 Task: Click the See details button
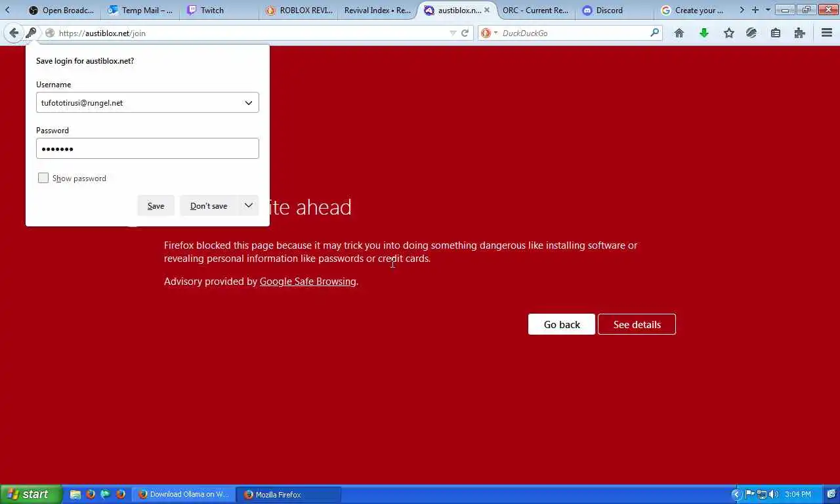coord(637,324)
